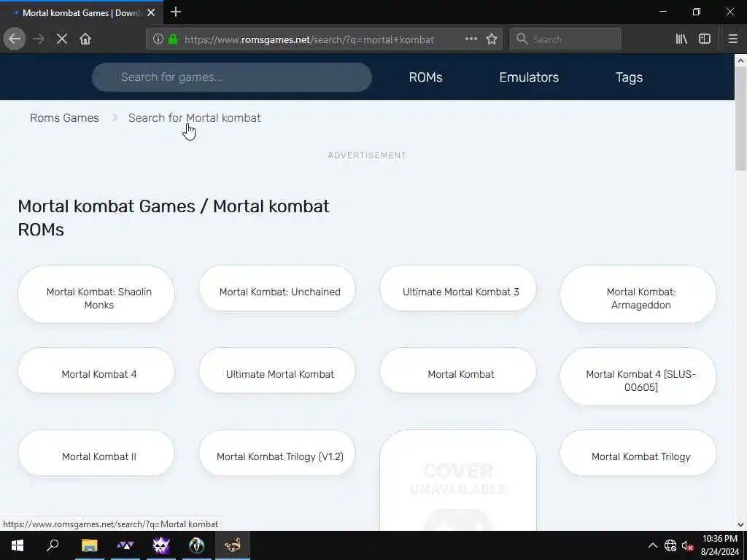Click the muted volume tray icon
Image resolution: width=747 pixels, height=560 pixels.
687,545
